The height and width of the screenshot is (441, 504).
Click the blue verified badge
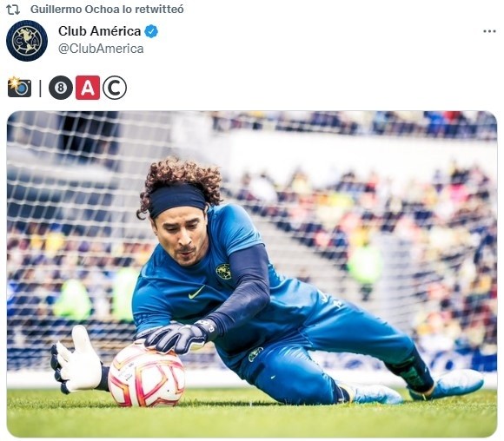[151, 31]
